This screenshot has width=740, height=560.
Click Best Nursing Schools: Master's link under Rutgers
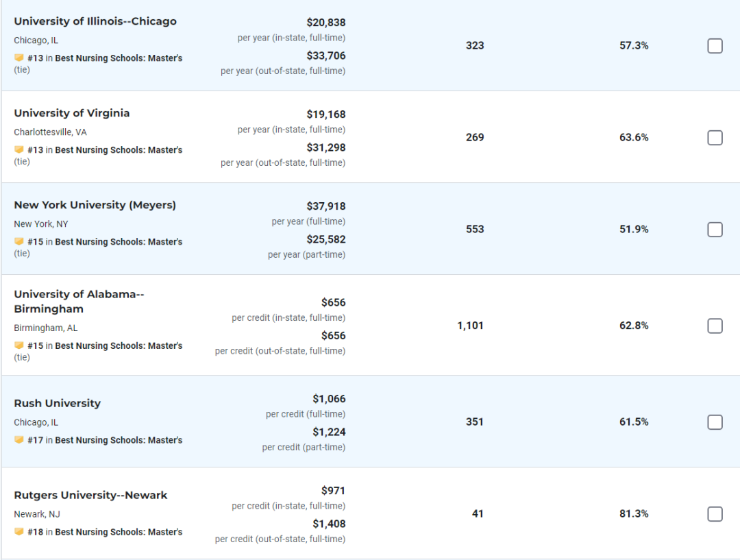click(119, 532)
